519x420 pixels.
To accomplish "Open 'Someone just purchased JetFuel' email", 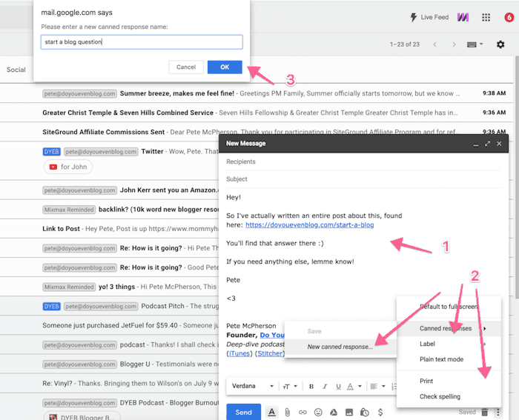I will (x=109, y=325).
